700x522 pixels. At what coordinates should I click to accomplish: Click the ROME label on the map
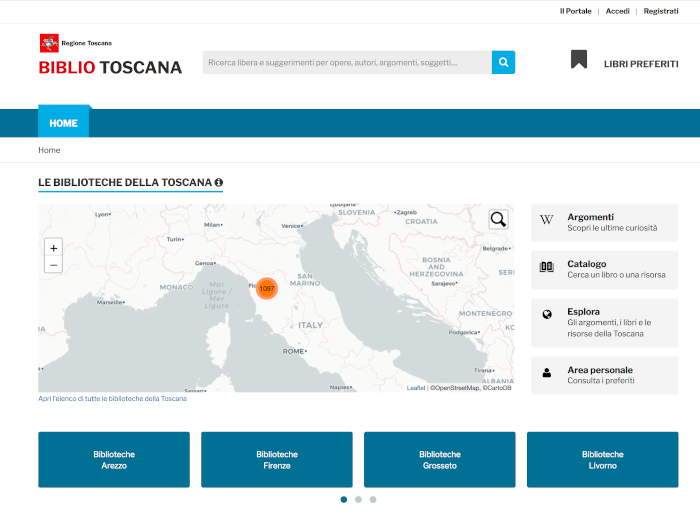294,351
